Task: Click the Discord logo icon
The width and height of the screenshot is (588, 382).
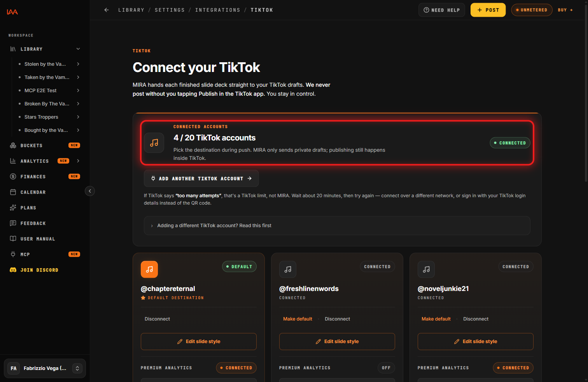Action: point(13,270)
